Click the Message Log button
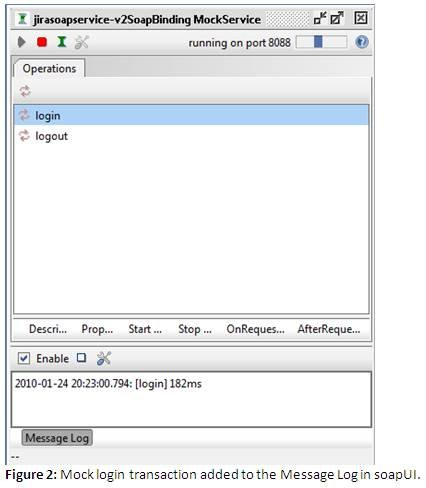This screenshot has width=426, height=488. 57,438
